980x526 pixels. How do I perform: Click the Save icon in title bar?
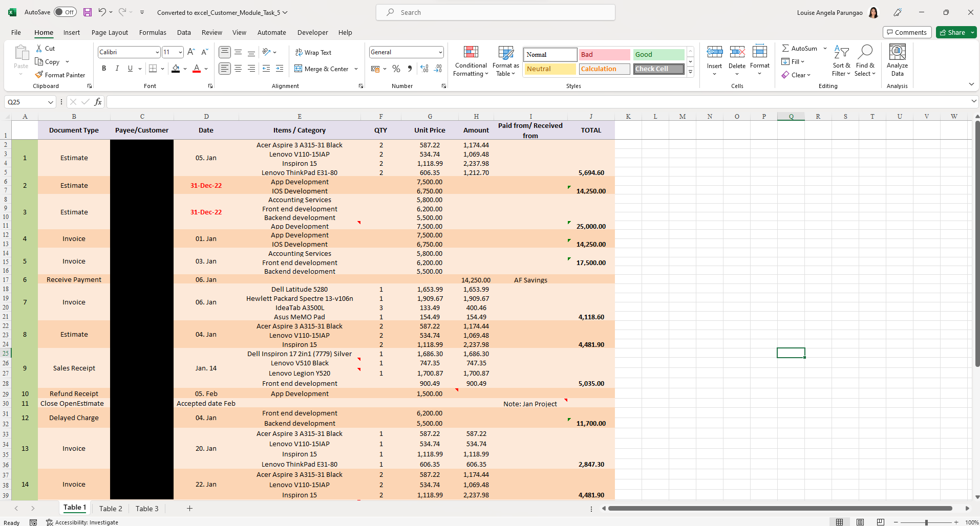pos(88,12)
